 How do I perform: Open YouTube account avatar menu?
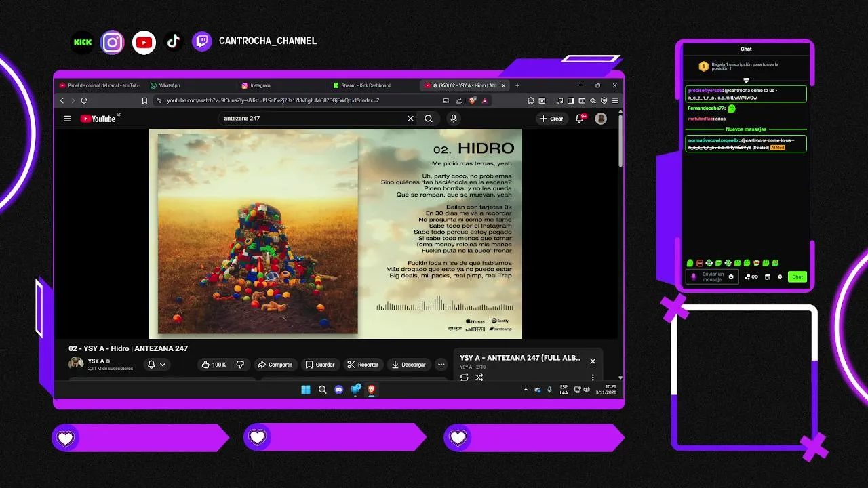pos(601,119)
